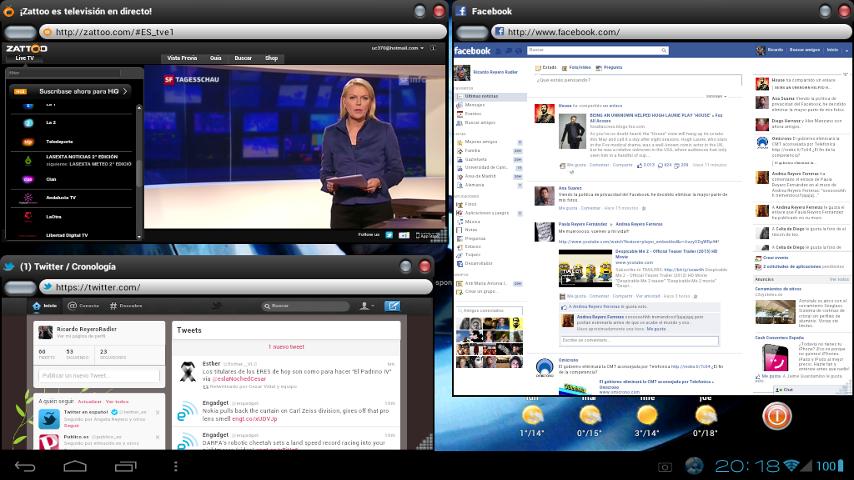Open the three-dot overflow menu icon
Viewport: 854px width, 480px height.
click(175, 466)
